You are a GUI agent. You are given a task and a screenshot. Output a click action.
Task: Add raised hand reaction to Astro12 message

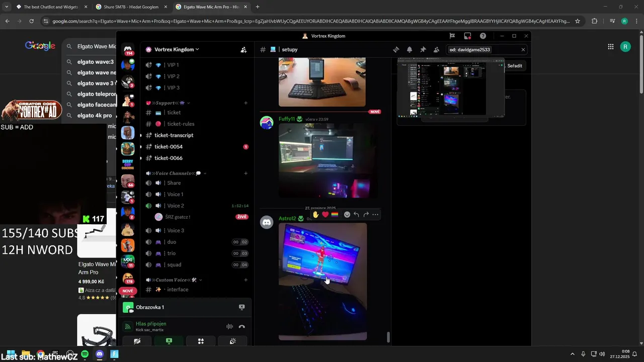[x=315, y=215]
